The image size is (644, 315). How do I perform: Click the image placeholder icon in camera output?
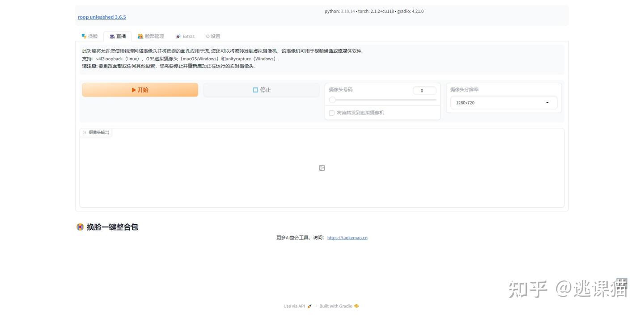pyautogui.click(x=322, y=168)
